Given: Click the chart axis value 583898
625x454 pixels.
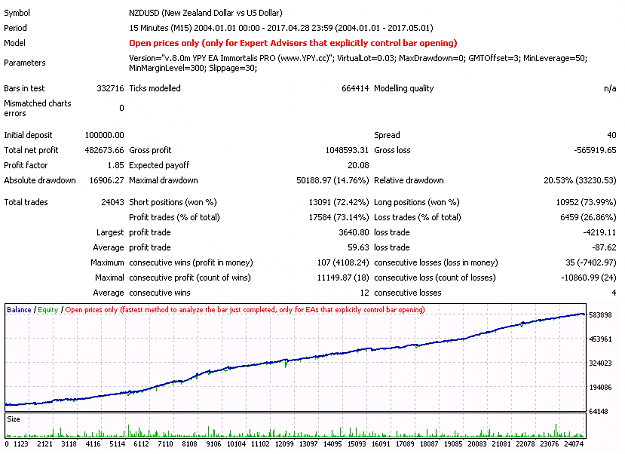Looking at the screenshot, I should point(600,315).
